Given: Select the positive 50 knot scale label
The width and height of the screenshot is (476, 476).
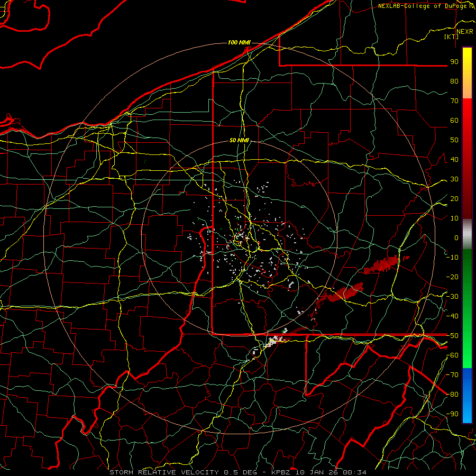Looking at the screenshot, I should pos(454,140).
